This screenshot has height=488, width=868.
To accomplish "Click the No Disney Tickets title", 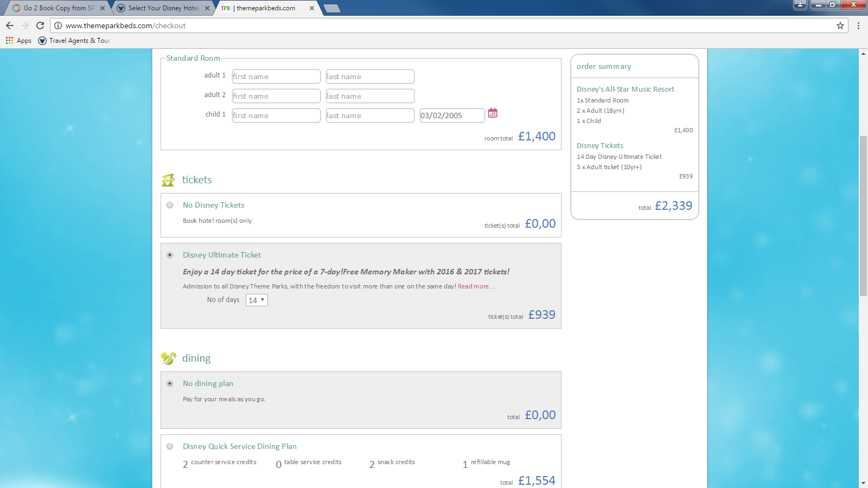I will click(x=214, y=205).
